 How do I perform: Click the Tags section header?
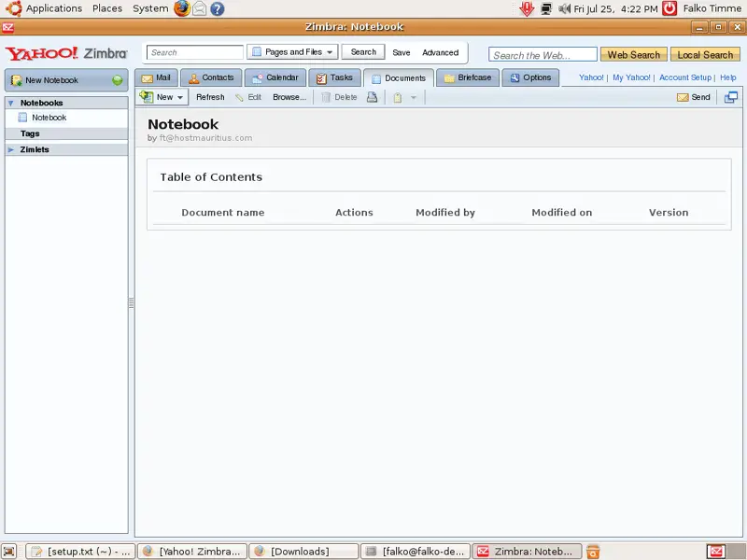click(x=66, y=133)
